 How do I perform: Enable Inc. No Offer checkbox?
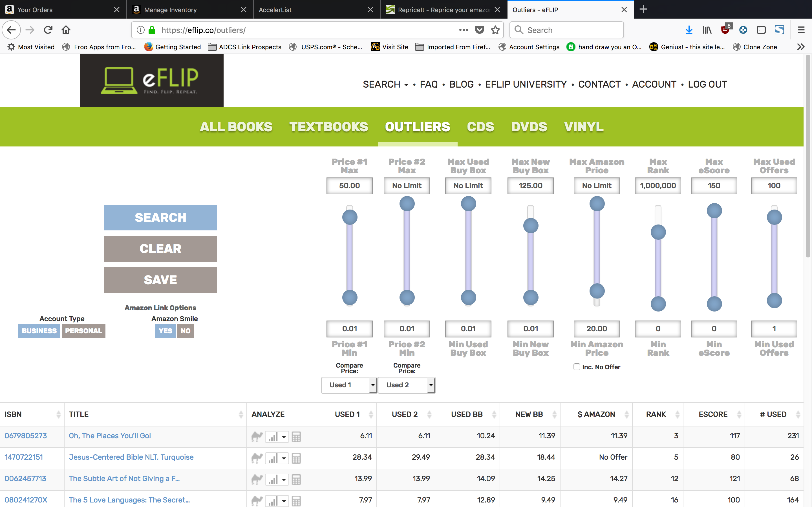[577, 367]
